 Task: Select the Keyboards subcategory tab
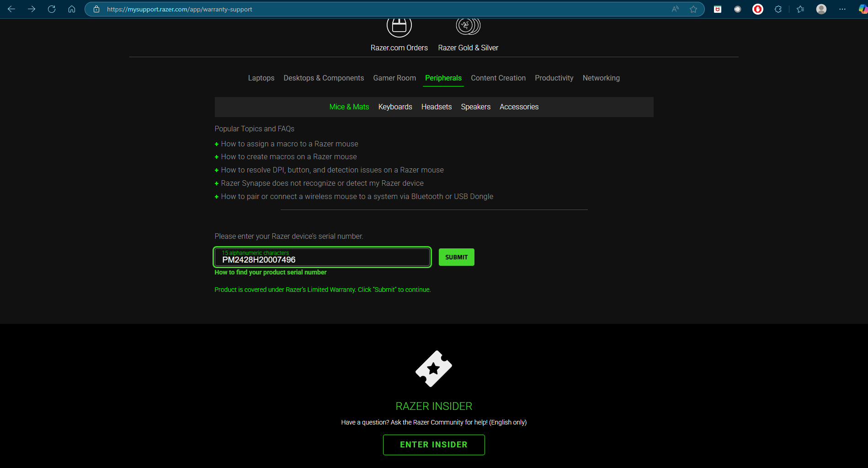(395, 107)
